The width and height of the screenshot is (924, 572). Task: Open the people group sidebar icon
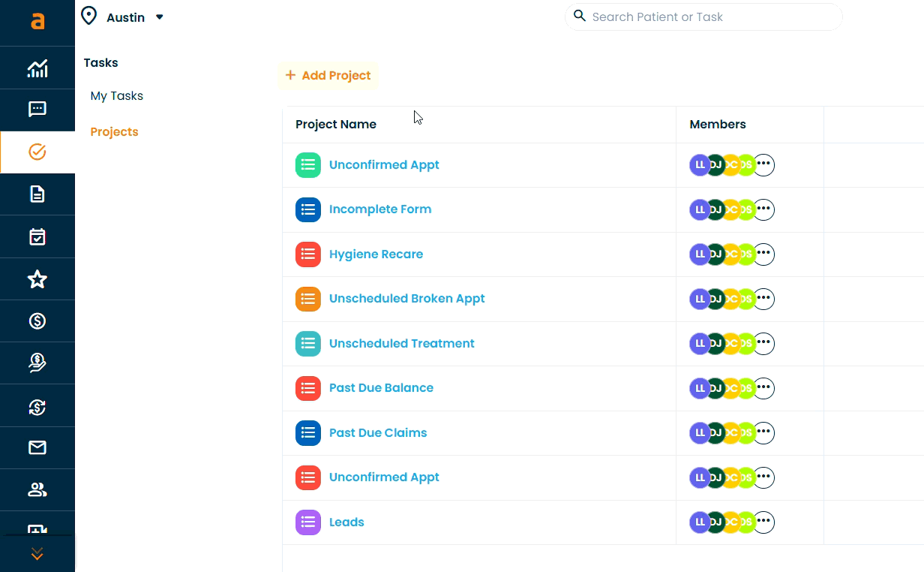pos(37,490)
